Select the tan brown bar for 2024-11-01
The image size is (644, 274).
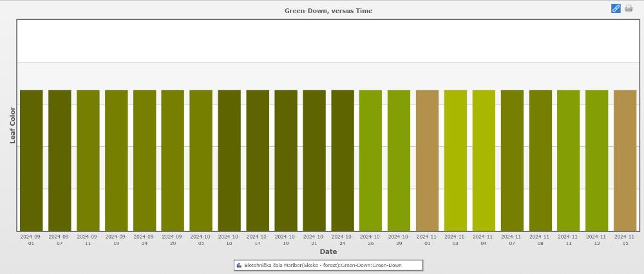[427, 160]
